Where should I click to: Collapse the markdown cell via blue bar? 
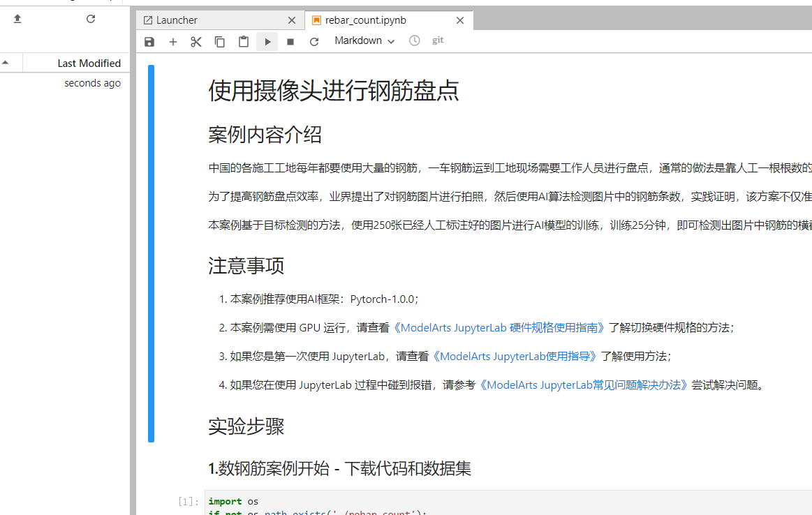[152, 253]
